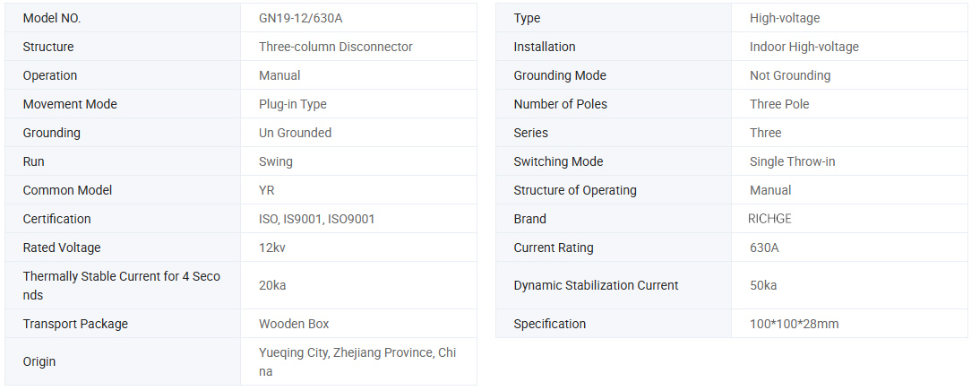Click the Un Grounded value cell
The width and height of the screenshot is (980, 391).
pos(296,133)
